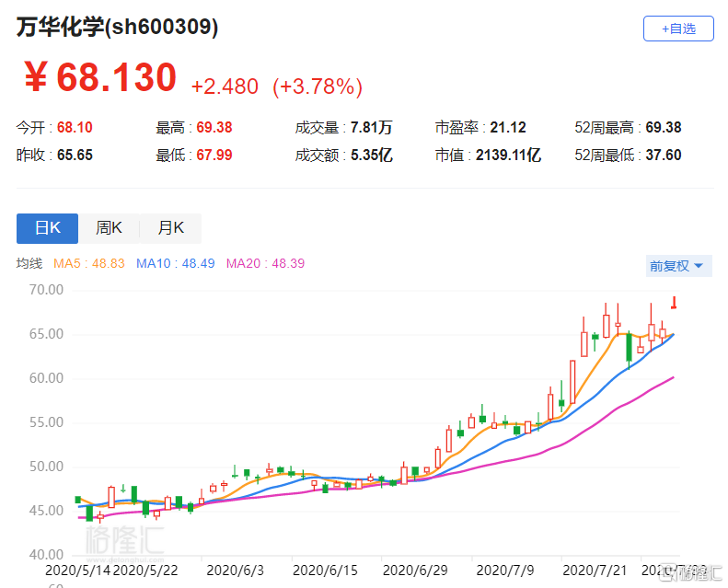Switch to 月K monthly chart tab
Viewport: 728px width, 588px height.
[170, 228]
